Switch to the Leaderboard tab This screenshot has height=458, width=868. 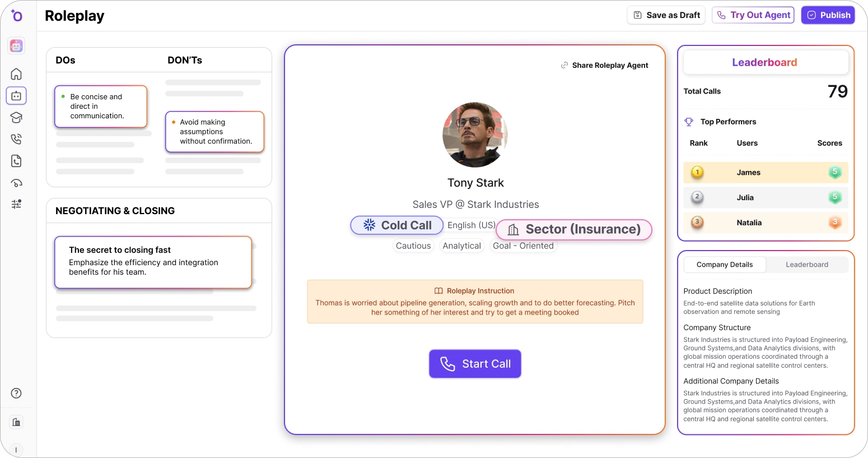tap(807, 264)
